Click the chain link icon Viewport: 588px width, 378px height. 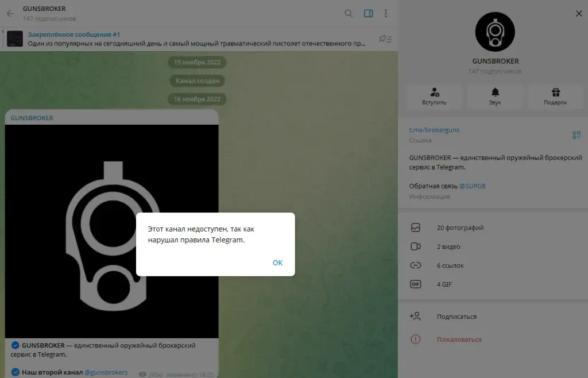416,265
